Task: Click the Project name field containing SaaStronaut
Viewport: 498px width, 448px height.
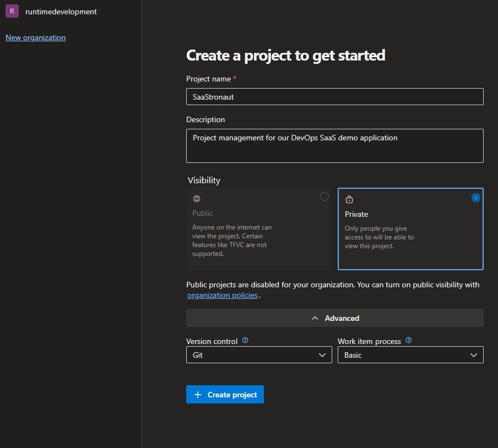Action: pos(334,97)
